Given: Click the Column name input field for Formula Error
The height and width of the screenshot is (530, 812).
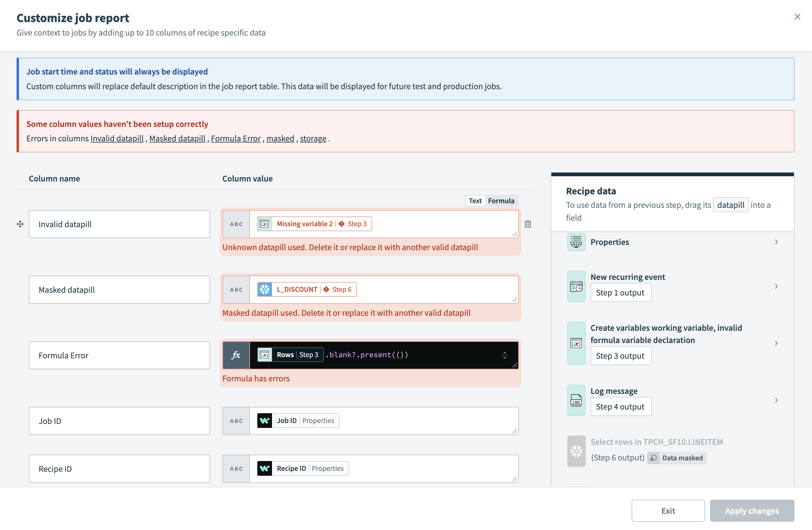Looking at the screenshot, I should point(118,355).
